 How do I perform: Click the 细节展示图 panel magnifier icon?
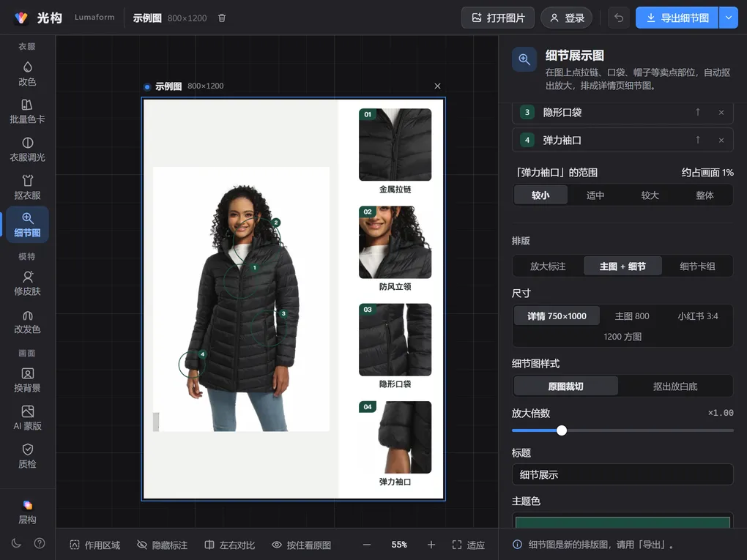524,59
